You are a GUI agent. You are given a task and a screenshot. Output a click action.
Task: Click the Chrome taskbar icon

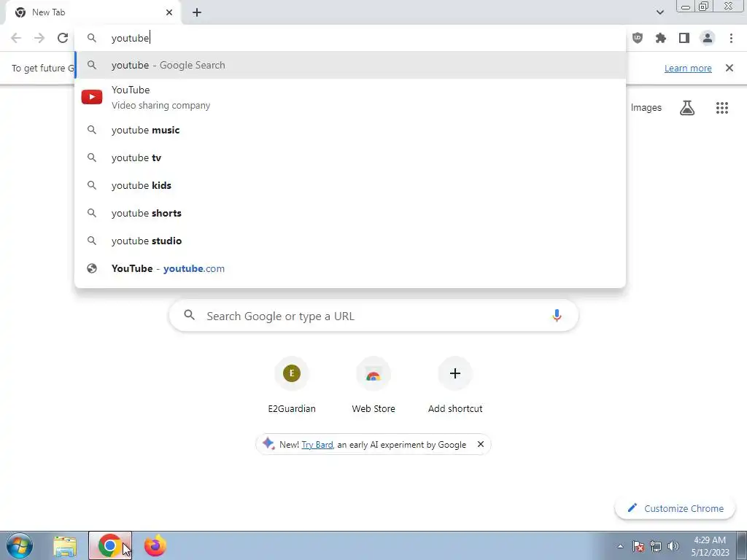[110, 545]
